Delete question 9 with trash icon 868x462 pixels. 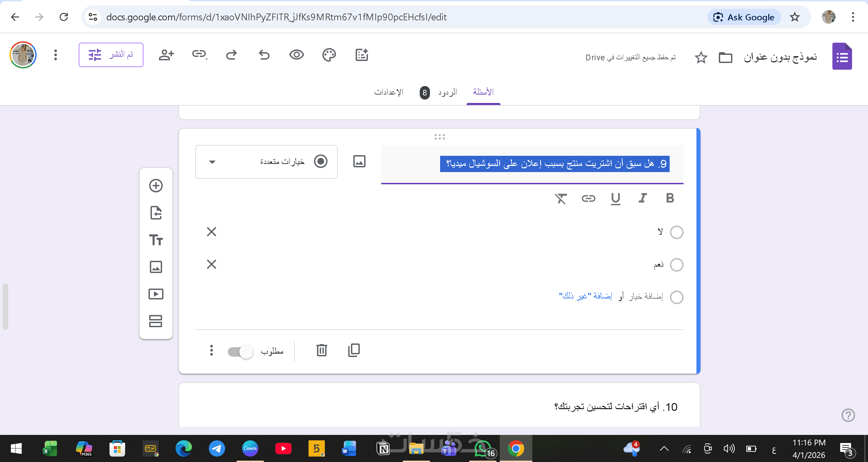click(x=321, y=350)
